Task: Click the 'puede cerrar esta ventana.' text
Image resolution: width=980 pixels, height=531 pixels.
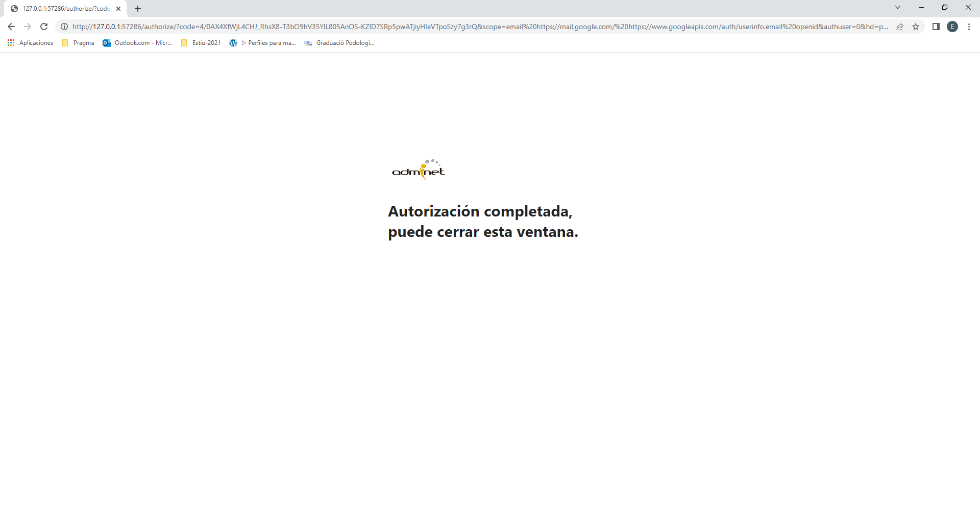Action: tap(483, 232)
